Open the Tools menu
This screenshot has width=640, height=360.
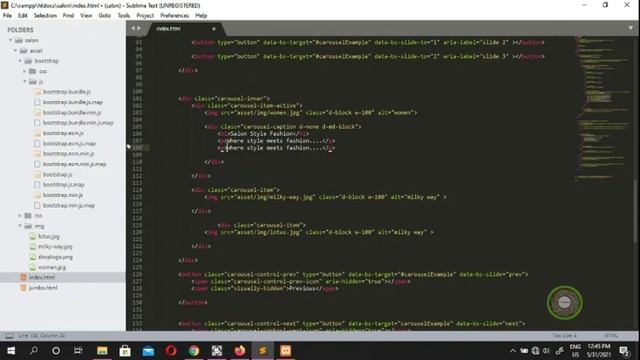click(x=124, y=16)
